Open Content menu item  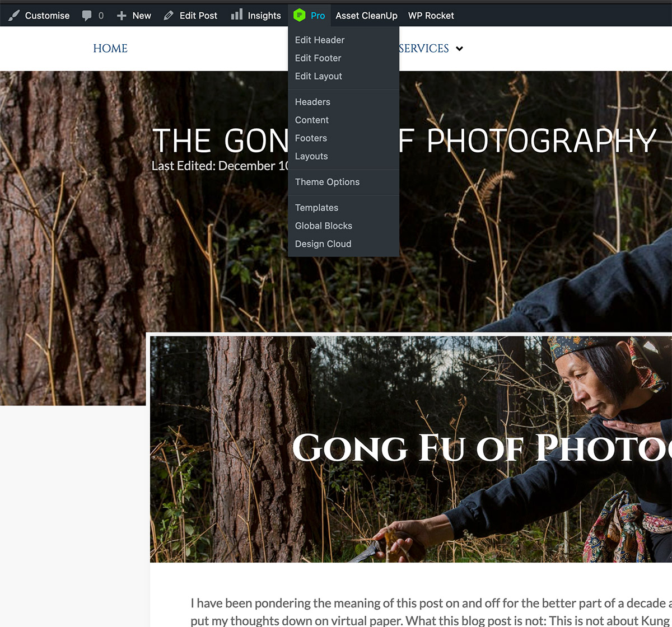coord(312,120)
